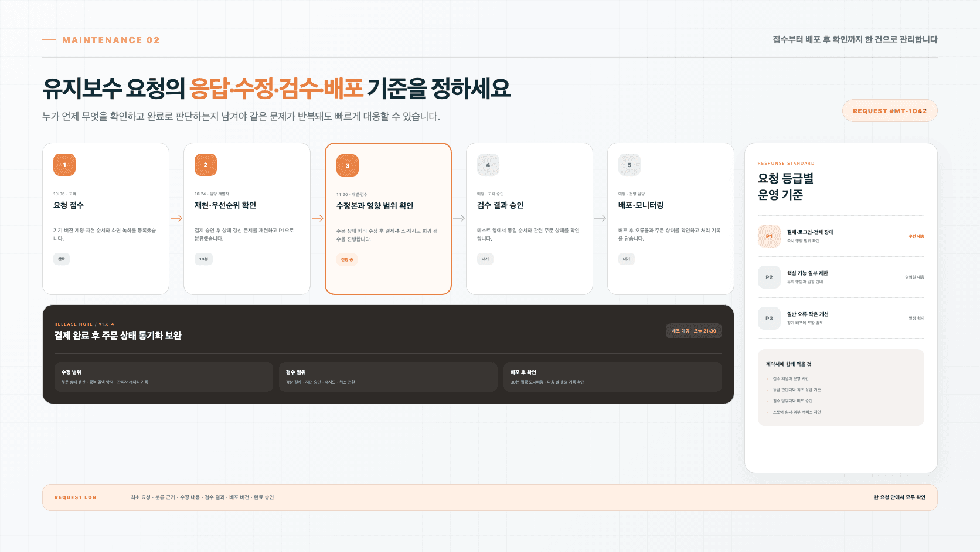This screenshot has height=552, width=980.
Task: Click the 계약서에 함께 적을 것 heading
Action: click(788, 364)
